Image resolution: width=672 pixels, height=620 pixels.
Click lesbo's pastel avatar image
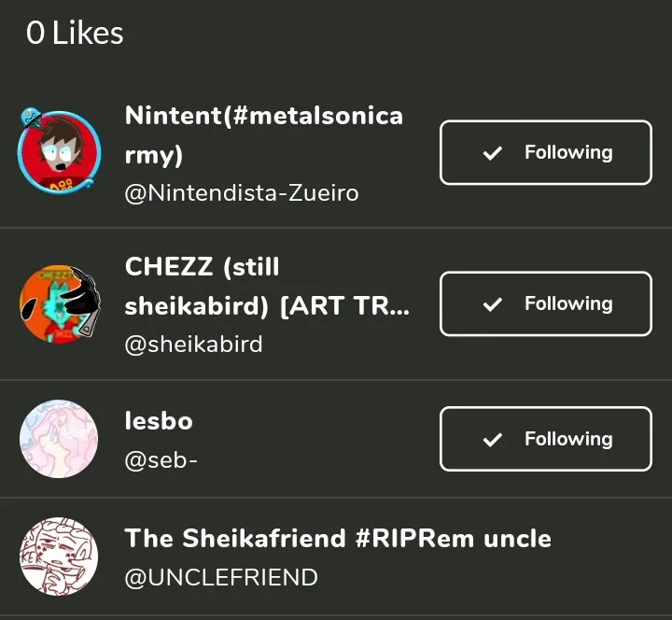(x=59, y=439)
